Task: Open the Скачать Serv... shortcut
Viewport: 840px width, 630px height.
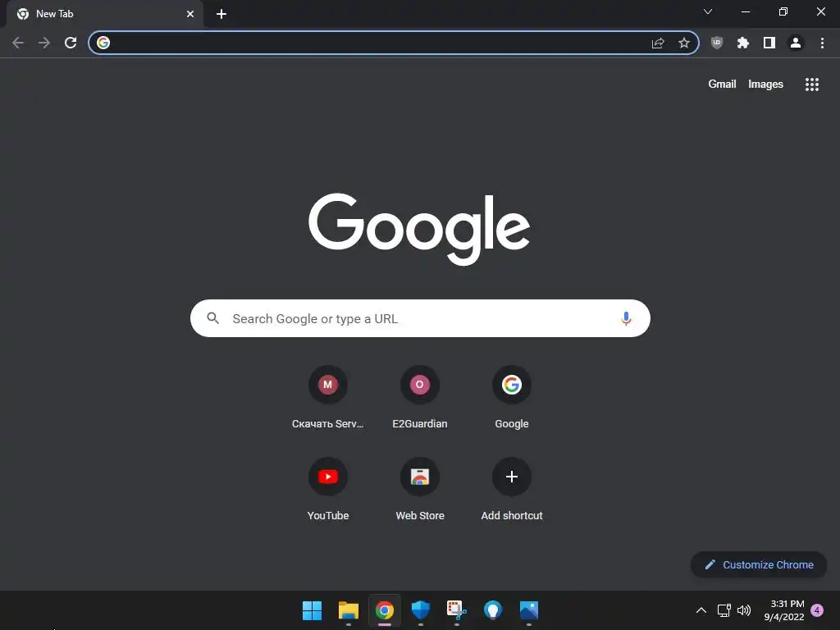Action: click(x=328, y=398)
